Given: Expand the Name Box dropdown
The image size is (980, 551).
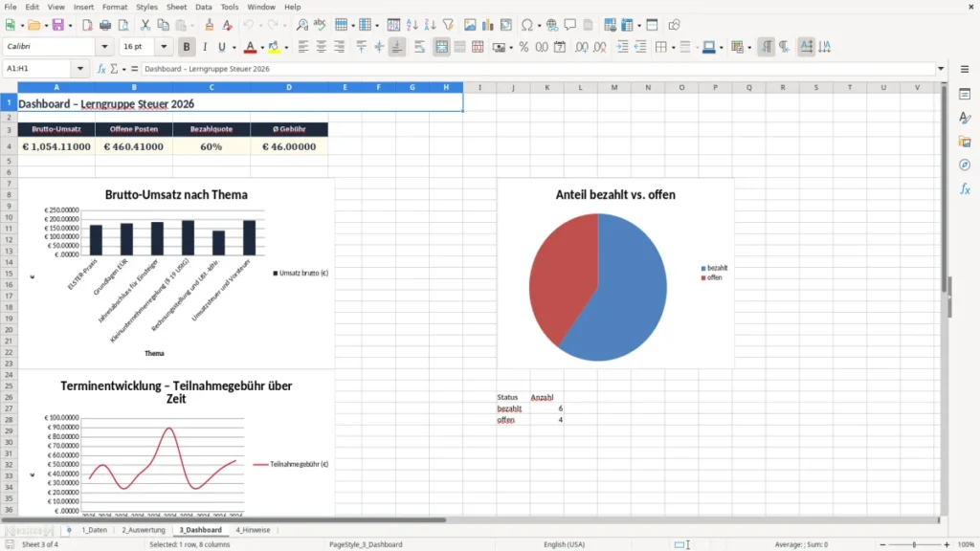Looking at the screenshot, I should (x=80, y=69).
